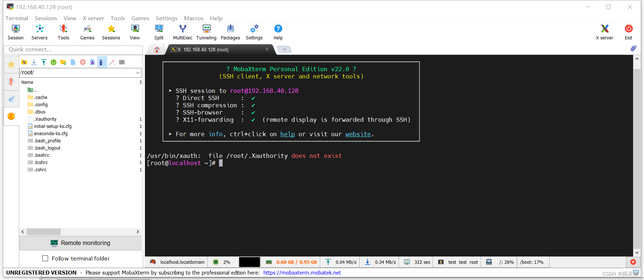Click the View toolbar icon

pyautogui.click(x=135, y=32)
